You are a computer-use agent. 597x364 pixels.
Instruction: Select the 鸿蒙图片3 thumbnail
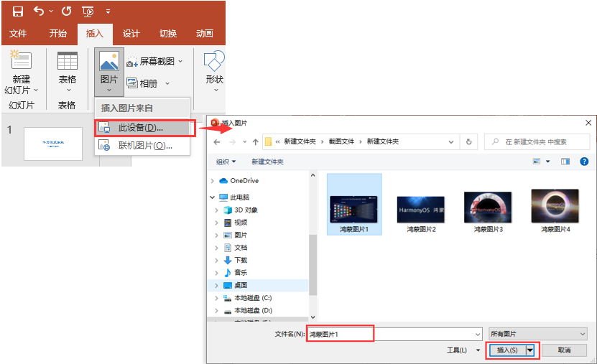(487, 210)
